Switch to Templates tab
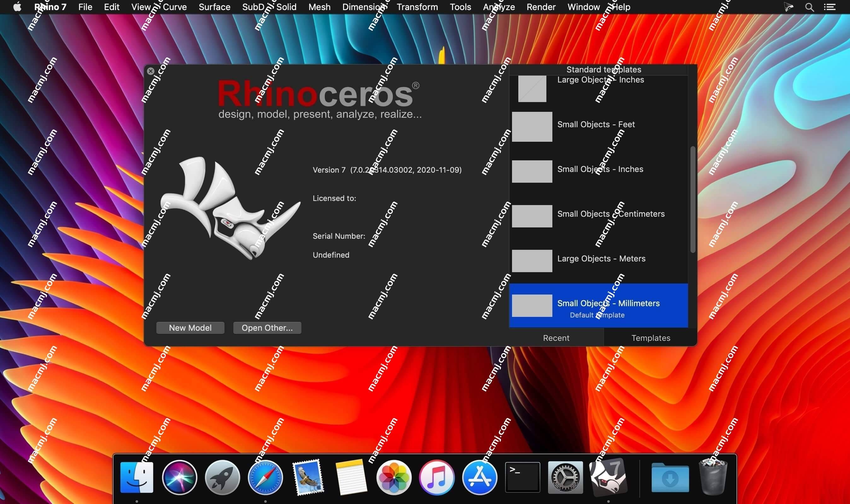 point(650,337)
